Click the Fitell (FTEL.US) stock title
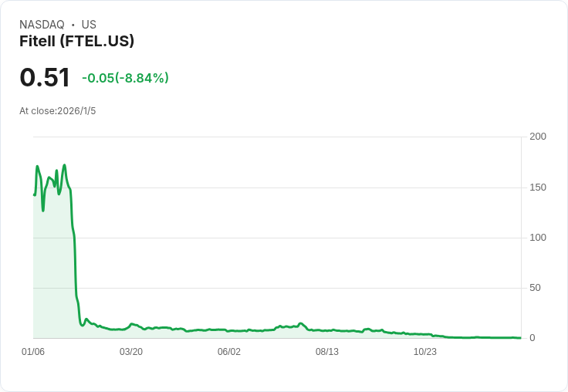This screenshot has width=568, height=392. pyautogui.click(x=77, y=42)
